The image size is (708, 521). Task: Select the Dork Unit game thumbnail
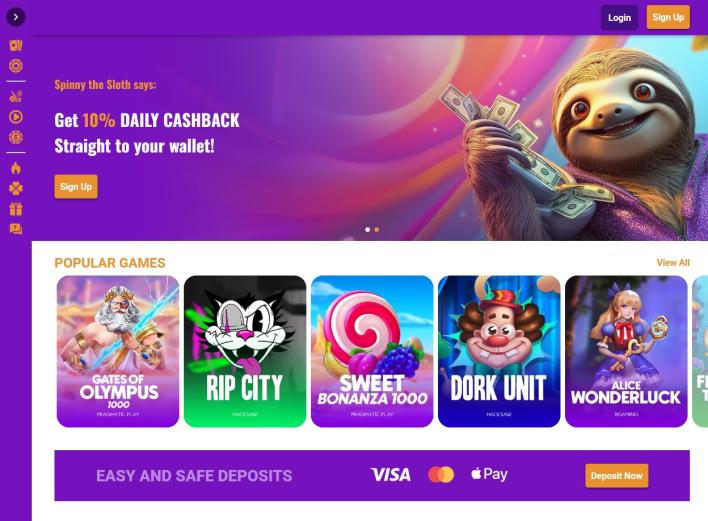(x=499, y=351)
